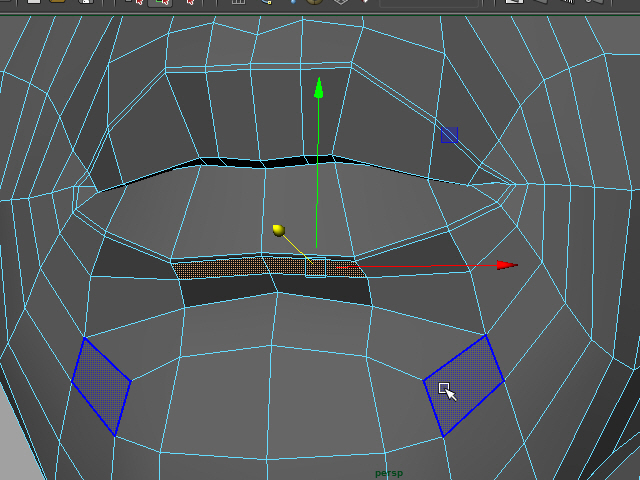Screen dimensions: 640x480
Task: Click the persp camera label
Action: (x=389, y=473)
